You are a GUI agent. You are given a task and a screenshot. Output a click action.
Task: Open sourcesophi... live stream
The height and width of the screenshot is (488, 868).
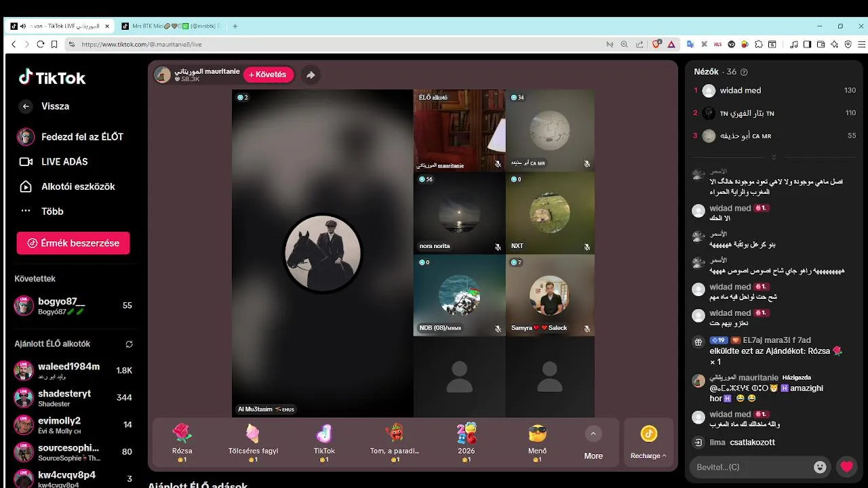[x=73, y=452]
